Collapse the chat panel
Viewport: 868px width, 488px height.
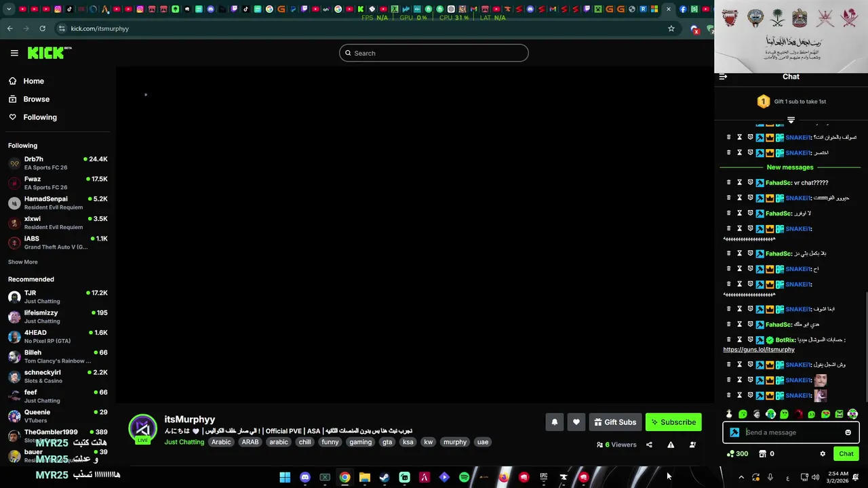[723, 77]
